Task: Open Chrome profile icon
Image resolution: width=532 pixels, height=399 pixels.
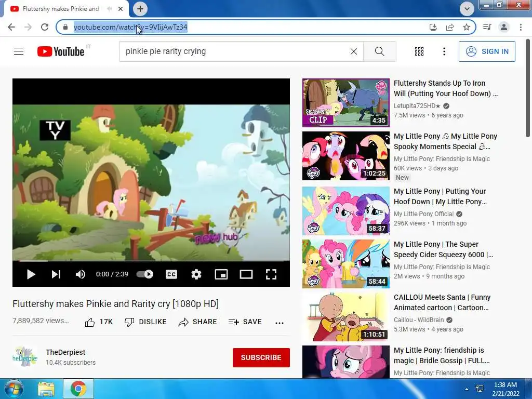Action: pyautogui.click(x=504, y=27)
